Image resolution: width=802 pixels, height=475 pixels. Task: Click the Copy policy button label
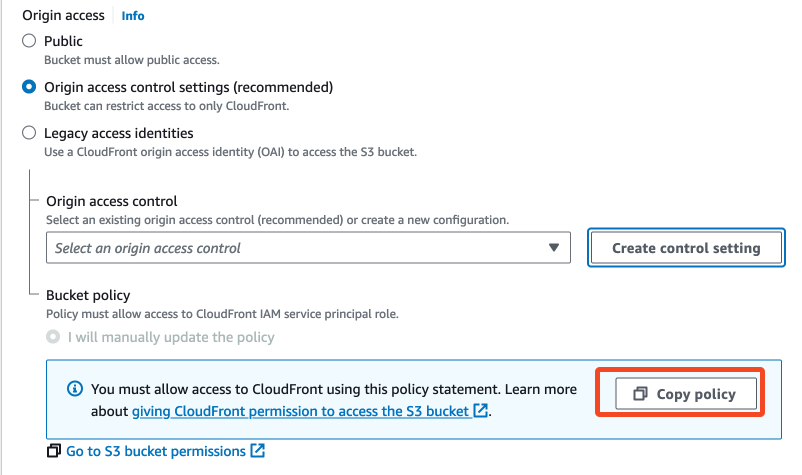pyautogui.click(x=696, y=395)
